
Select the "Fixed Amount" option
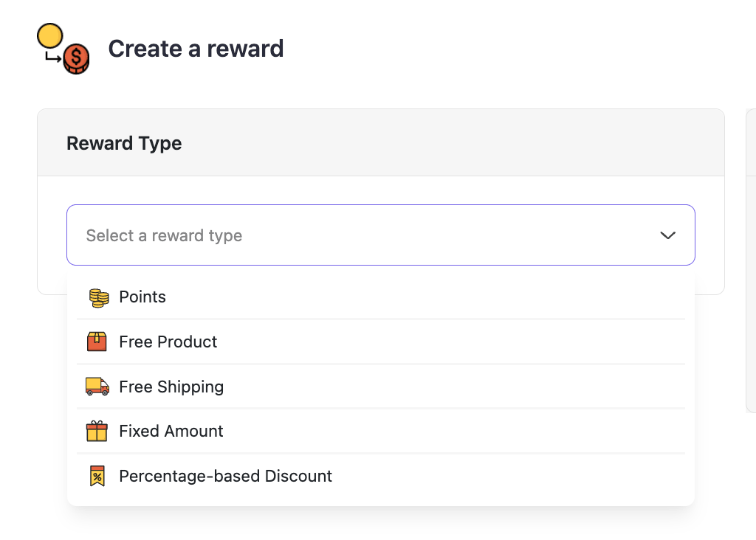[171, 431]
